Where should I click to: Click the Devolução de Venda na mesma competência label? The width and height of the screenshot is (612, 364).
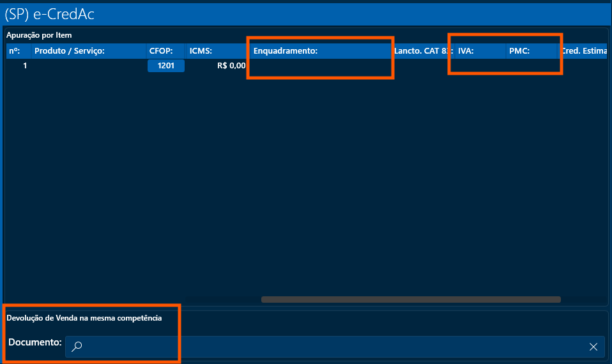(84, 317)
